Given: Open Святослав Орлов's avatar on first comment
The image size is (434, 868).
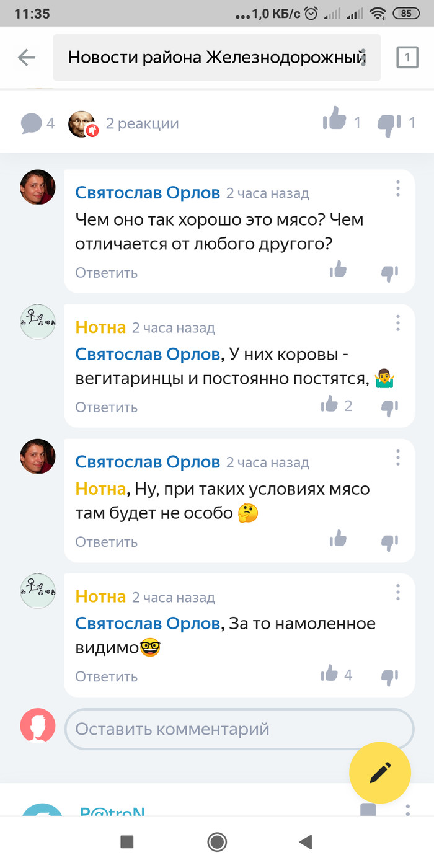Looking at the screenshot, I should pos(38,187).
